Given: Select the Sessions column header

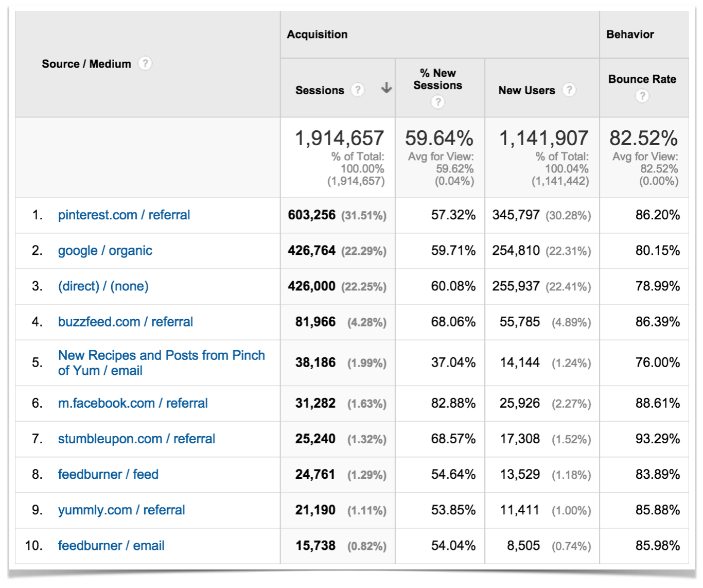Looking at the screenshot, I should [x=320, y=90].
